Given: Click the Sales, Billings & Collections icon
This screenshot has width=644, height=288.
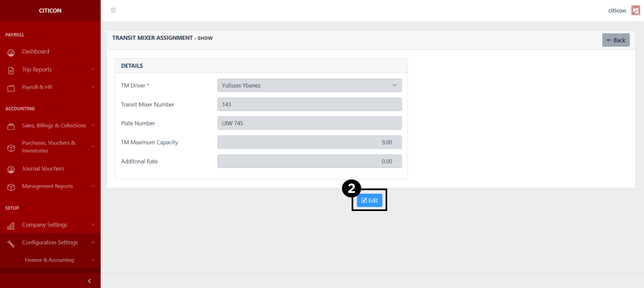Looking at the screenshot, I should pos(11,126).
